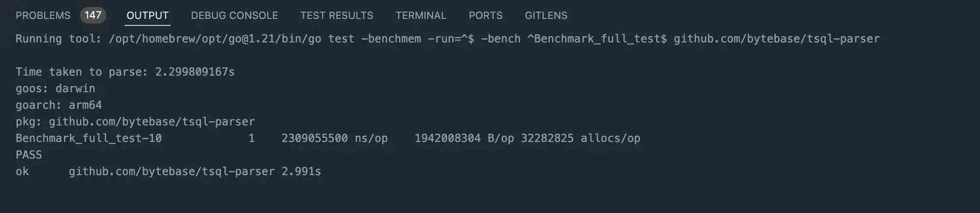Click the ^Benchmark_full_test$ bench argument text
This screenshot has height=213, width=980.
[597, 39]
